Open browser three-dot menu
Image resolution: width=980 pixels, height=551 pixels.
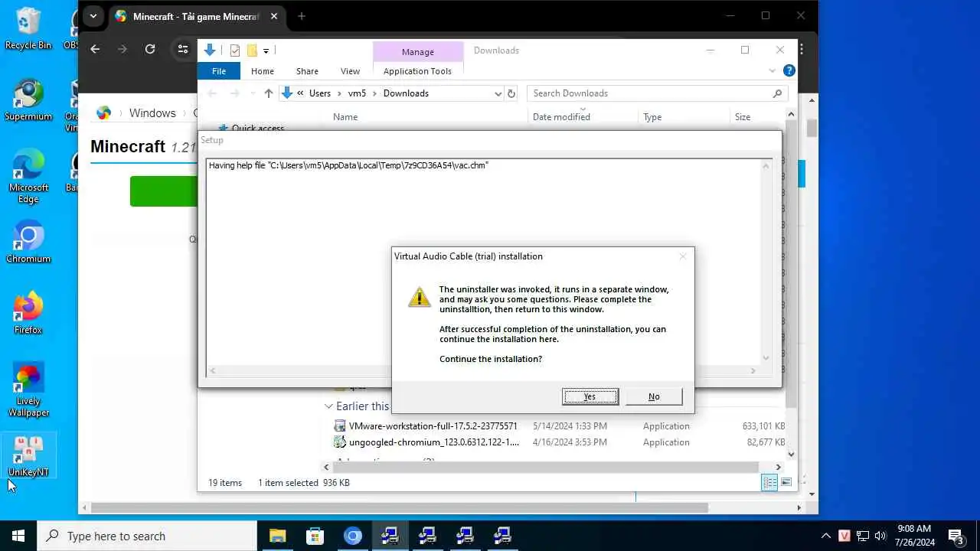[801, 49]
